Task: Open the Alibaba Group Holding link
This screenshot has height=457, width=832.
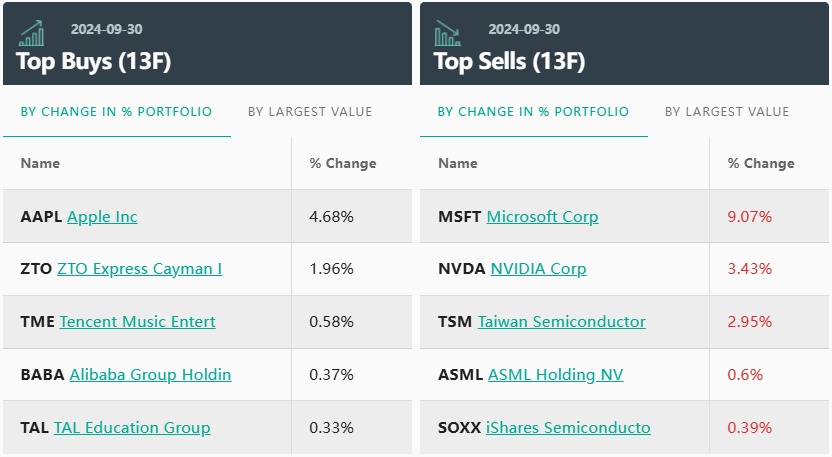Action: tap(150, 375)
